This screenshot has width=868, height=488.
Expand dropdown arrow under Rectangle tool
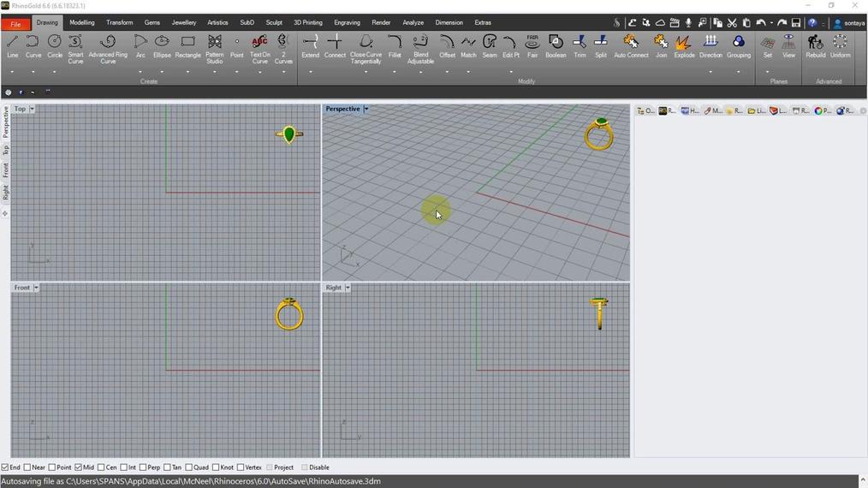coord(187,72)
